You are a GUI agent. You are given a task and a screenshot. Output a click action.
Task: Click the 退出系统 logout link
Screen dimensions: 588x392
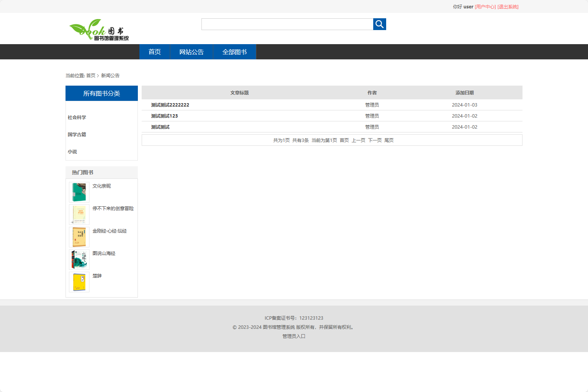click(508, 7)
